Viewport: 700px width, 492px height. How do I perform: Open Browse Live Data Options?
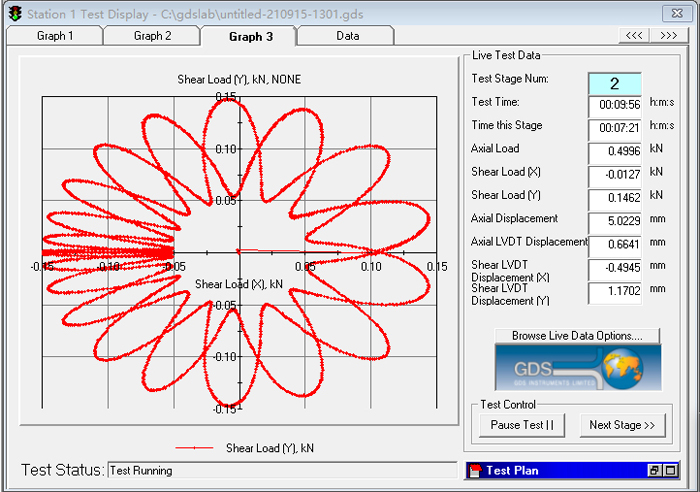[x=577, y=336]
